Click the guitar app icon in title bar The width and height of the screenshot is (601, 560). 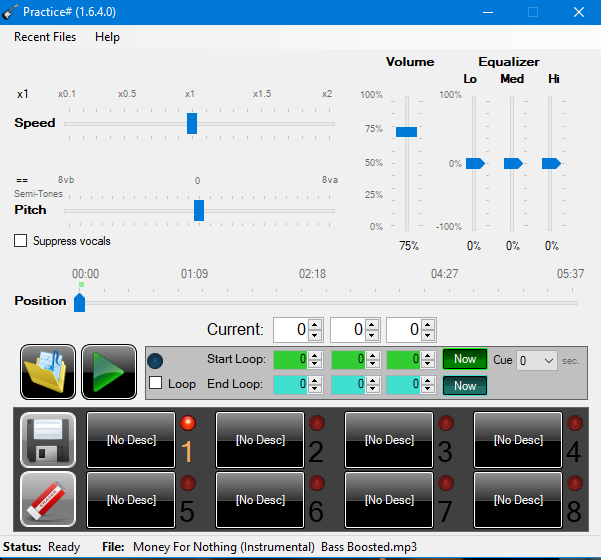point(10,12)
